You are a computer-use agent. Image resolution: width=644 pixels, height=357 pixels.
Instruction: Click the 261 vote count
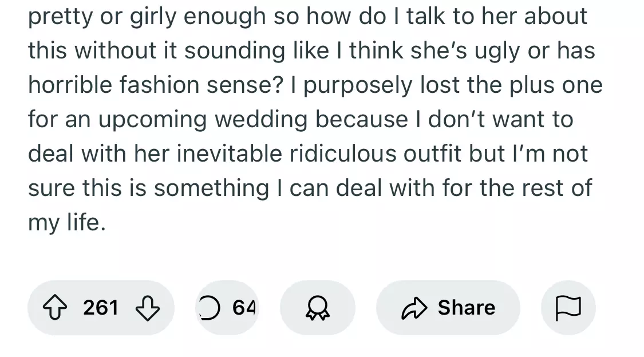(101, 308)
